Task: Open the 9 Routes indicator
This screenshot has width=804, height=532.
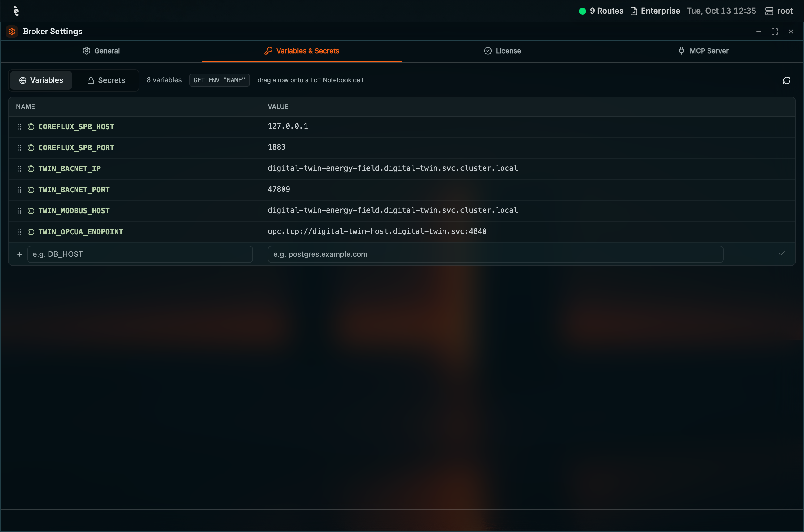Action: pos(601,11)
